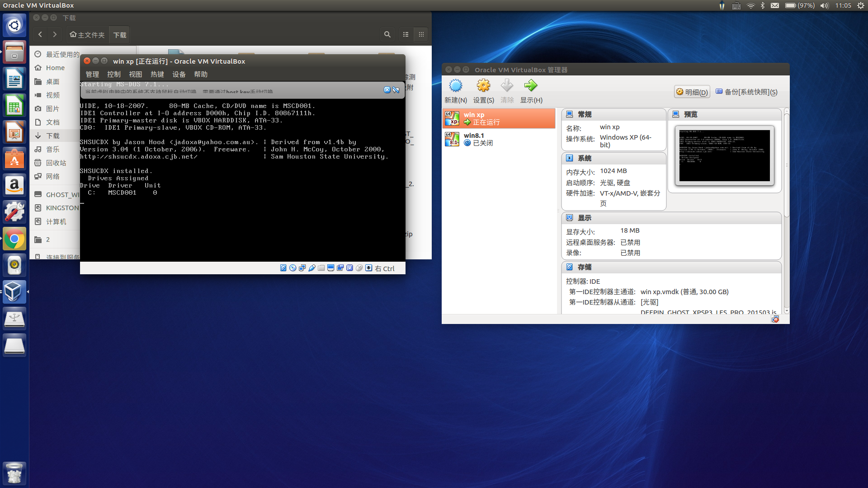Click the hard disk activity status icon
Viewport: 868px width, 488px height.
tap(283, 268)
